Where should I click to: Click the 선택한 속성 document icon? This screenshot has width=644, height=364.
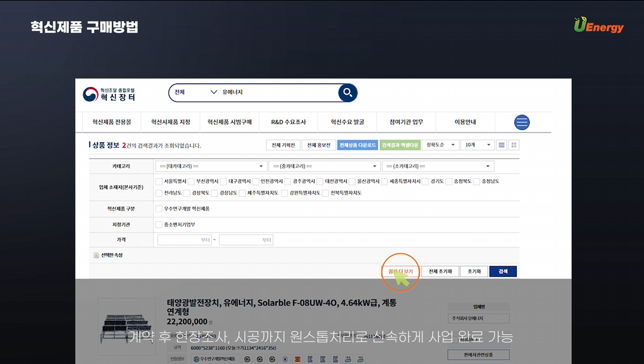click(96, 255)
